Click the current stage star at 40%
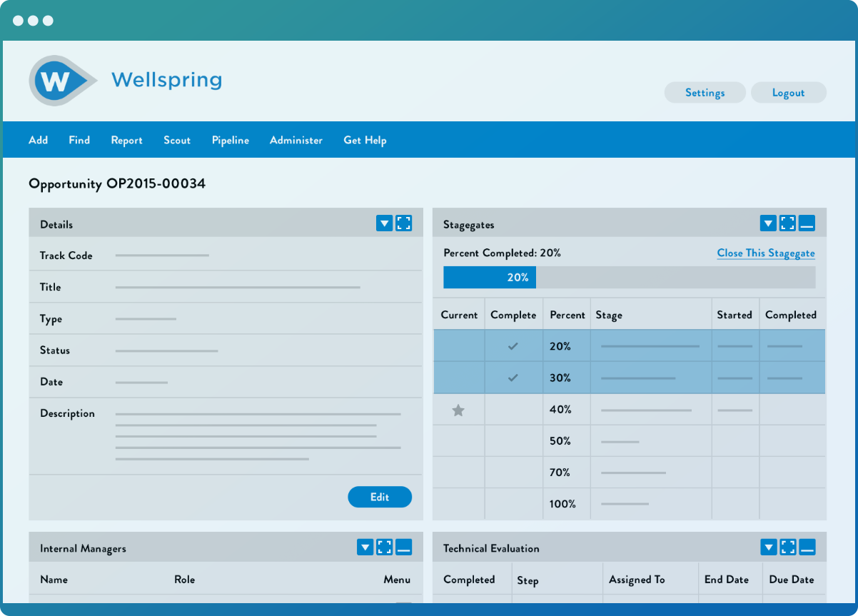The image size is (858, 616). click(458, 410)
